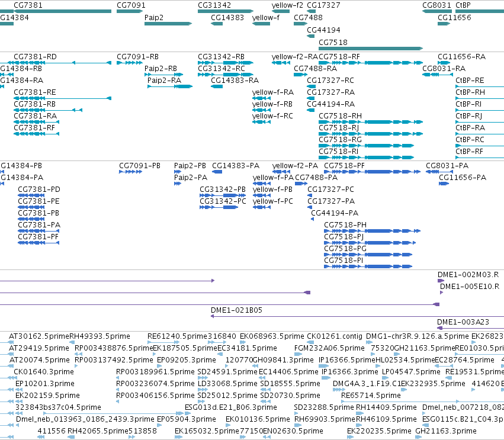Click transcript CG7518-RJ
This screenshot has width=504, height=440.
(371, 134)
